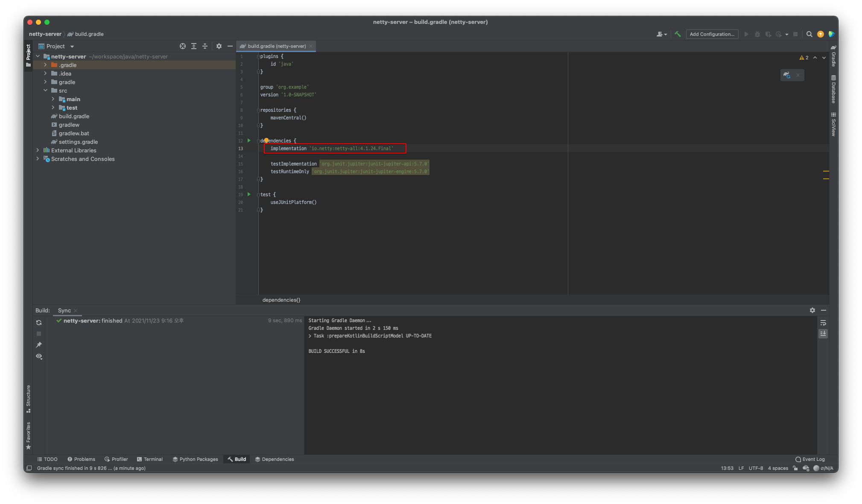Collapse the src folder

pos(45,90)
